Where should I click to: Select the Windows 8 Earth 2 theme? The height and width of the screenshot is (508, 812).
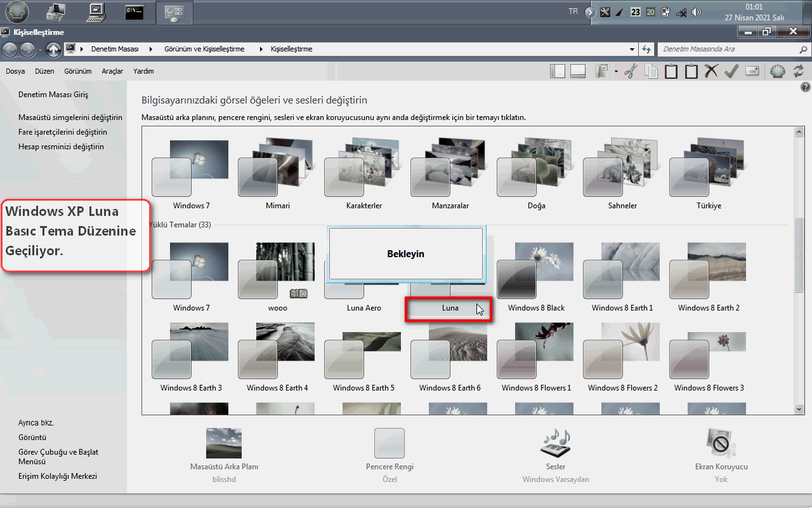[709, 276]
